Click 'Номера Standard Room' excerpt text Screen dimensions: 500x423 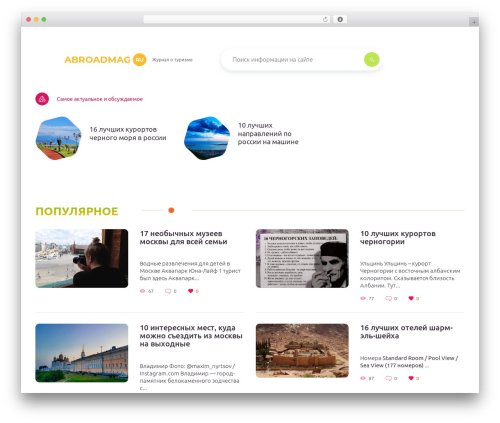[x=409, y=362]
